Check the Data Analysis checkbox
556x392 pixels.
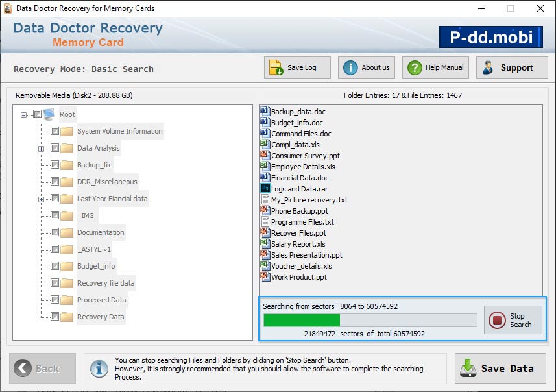pos(54,147)
